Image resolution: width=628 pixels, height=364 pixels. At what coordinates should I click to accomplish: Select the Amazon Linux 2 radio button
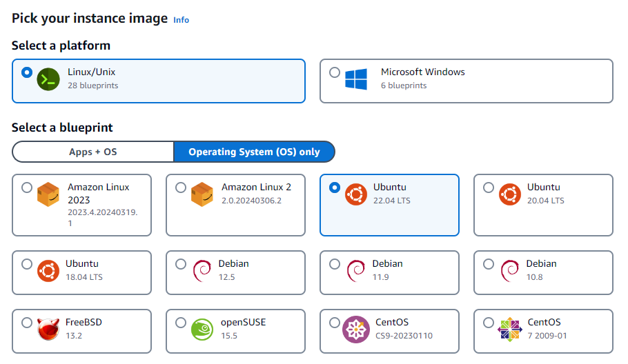[181, 188]
